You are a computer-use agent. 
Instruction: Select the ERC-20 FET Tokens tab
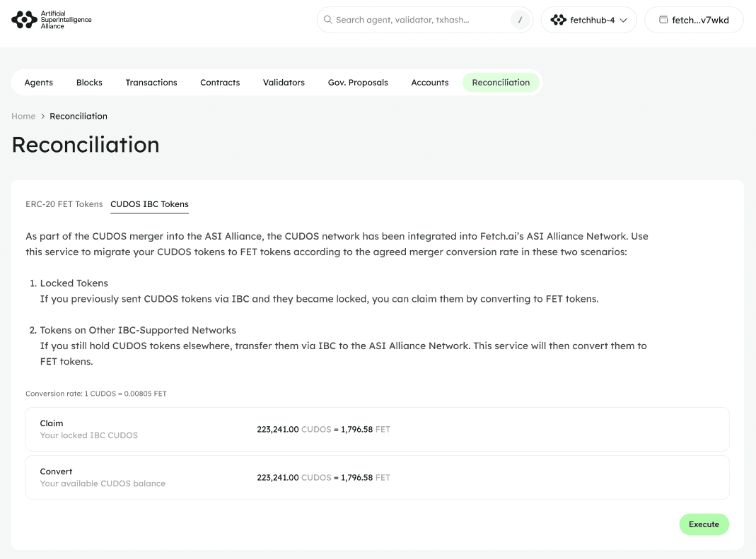point(64,204)
